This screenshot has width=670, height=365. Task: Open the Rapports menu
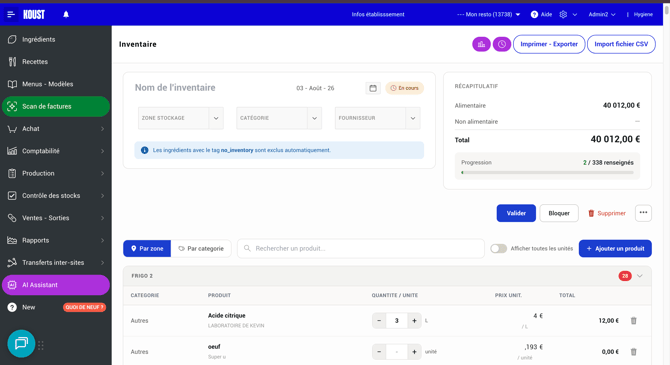(56, 240)
